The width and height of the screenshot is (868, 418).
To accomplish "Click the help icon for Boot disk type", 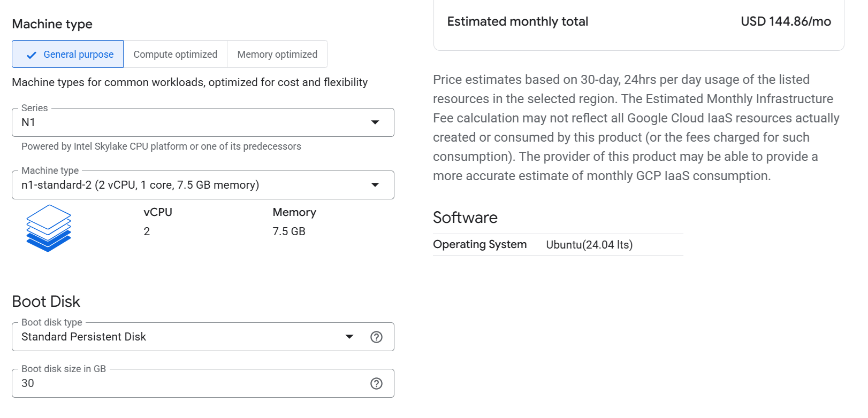I will (x=376, y=337).
